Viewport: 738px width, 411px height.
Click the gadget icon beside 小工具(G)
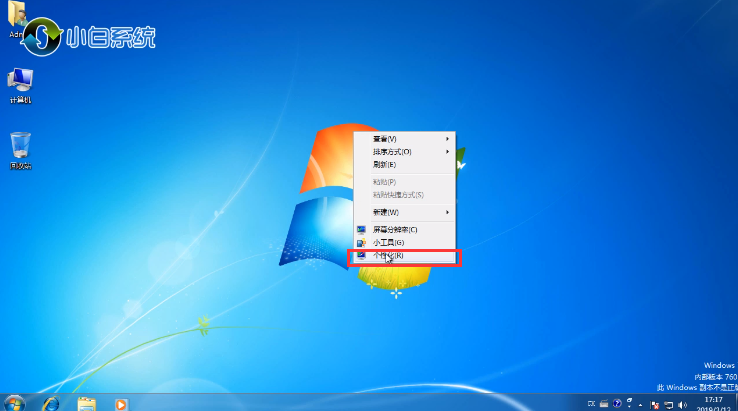[361, 242]
